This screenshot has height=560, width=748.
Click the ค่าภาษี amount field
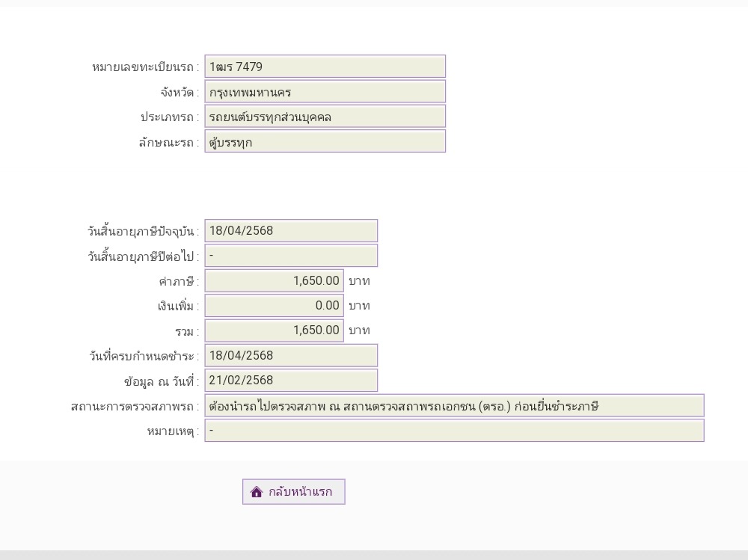coord(275,280)
